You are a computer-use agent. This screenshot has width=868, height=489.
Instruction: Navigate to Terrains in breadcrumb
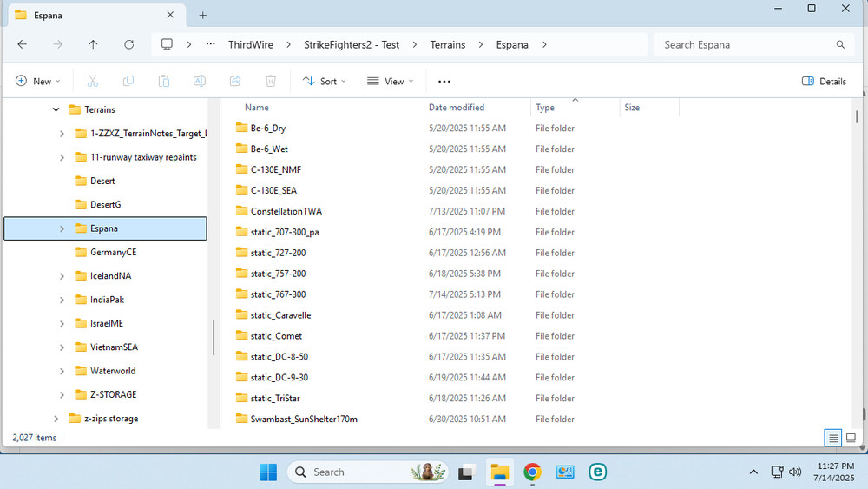(448, 45)
